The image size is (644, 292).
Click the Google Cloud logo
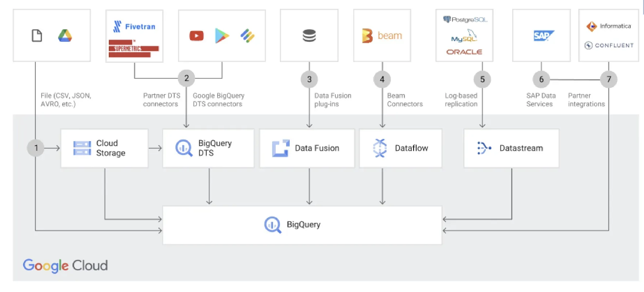pos(65,266)
